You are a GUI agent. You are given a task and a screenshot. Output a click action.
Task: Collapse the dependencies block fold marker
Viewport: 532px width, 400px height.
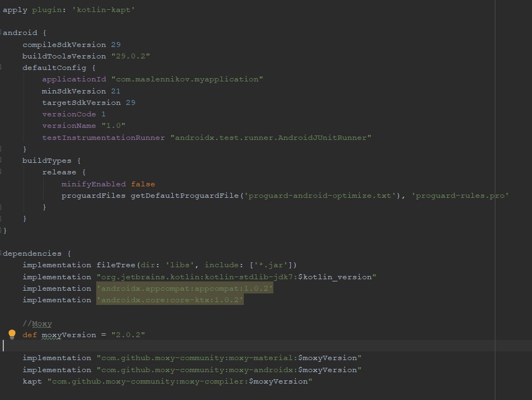pos(1,253)
